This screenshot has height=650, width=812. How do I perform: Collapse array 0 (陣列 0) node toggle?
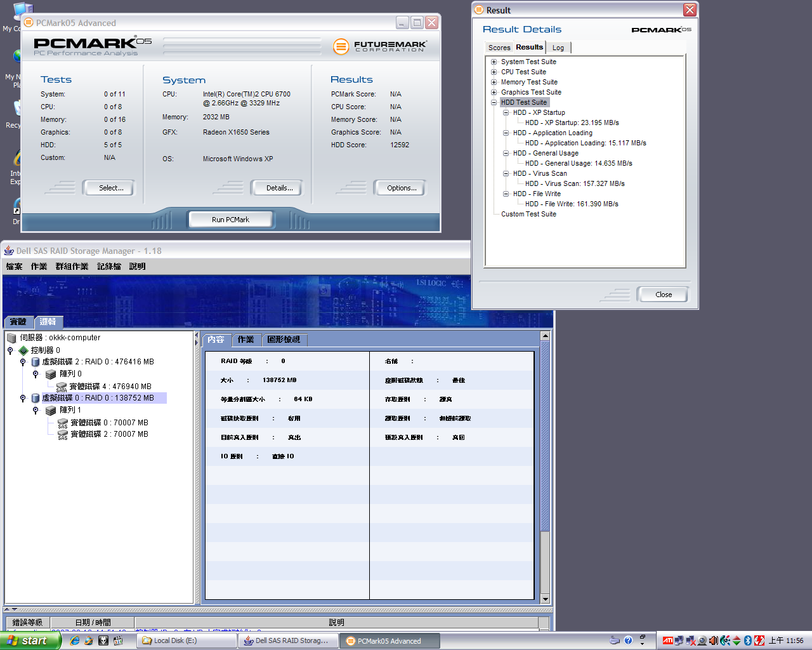tap(36, 375)
